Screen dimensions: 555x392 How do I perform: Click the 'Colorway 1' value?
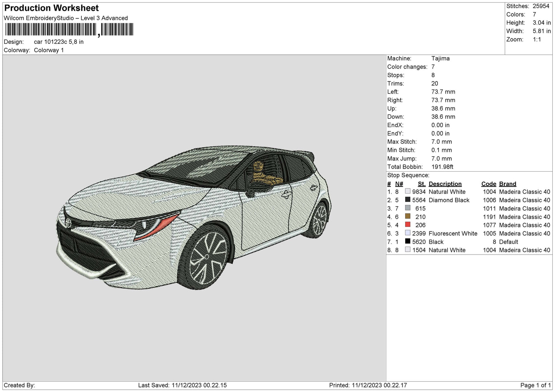(x=49, y=50)
